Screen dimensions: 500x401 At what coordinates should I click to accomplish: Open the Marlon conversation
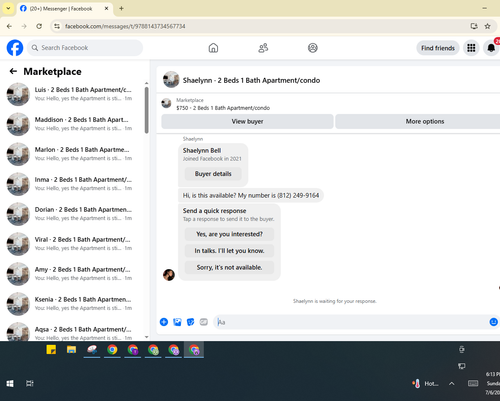(73, 154)
